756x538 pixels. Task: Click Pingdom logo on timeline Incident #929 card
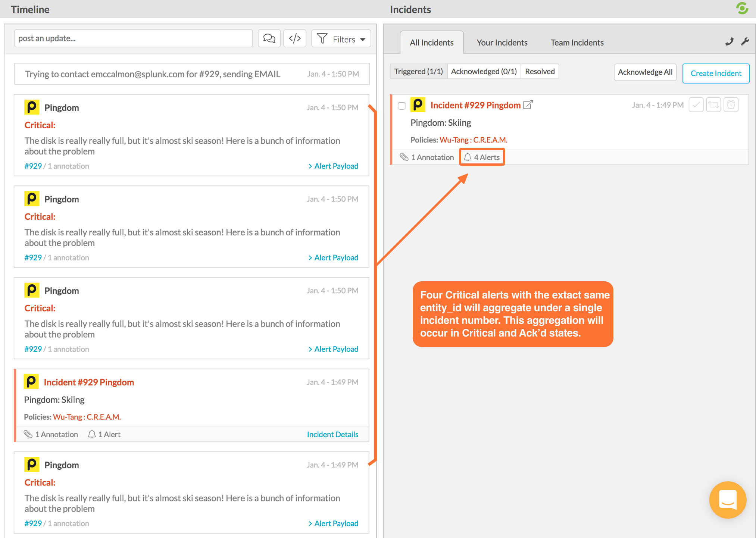pyautogui.click(x=31, y=382)
